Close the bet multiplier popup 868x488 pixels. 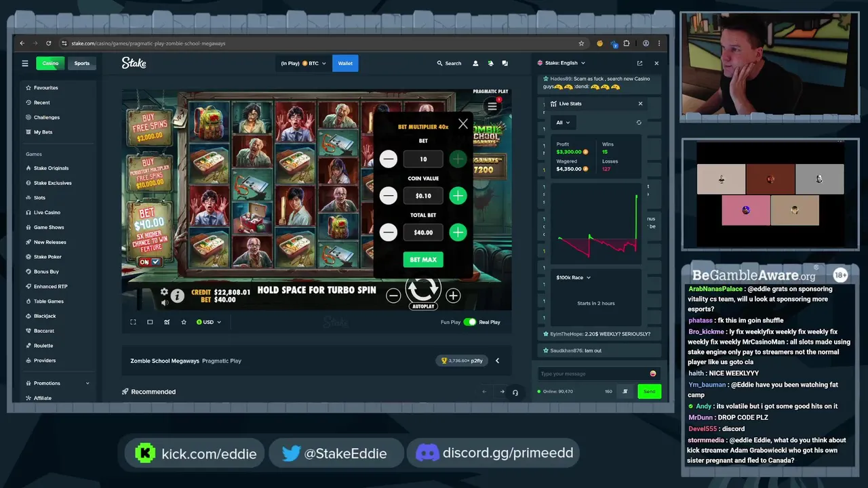(463, 124)
